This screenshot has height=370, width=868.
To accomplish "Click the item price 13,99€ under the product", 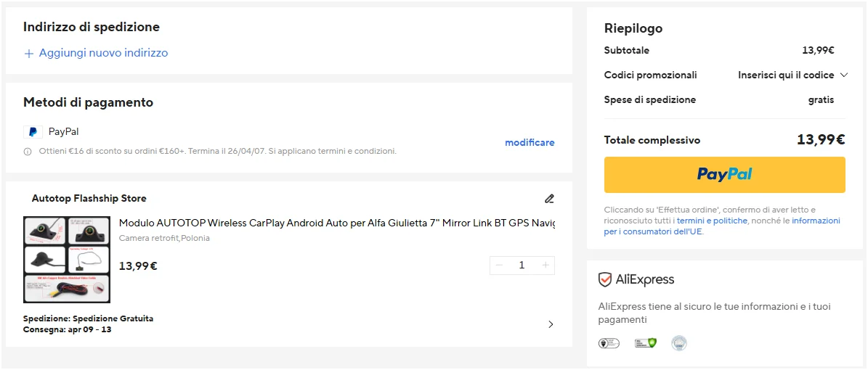I will coord(139,266).
